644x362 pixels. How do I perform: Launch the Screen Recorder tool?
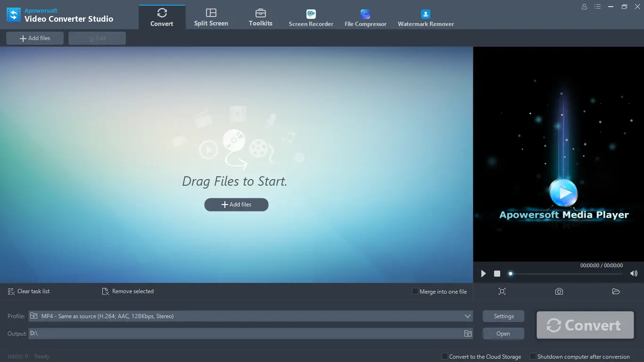(311, 17)
